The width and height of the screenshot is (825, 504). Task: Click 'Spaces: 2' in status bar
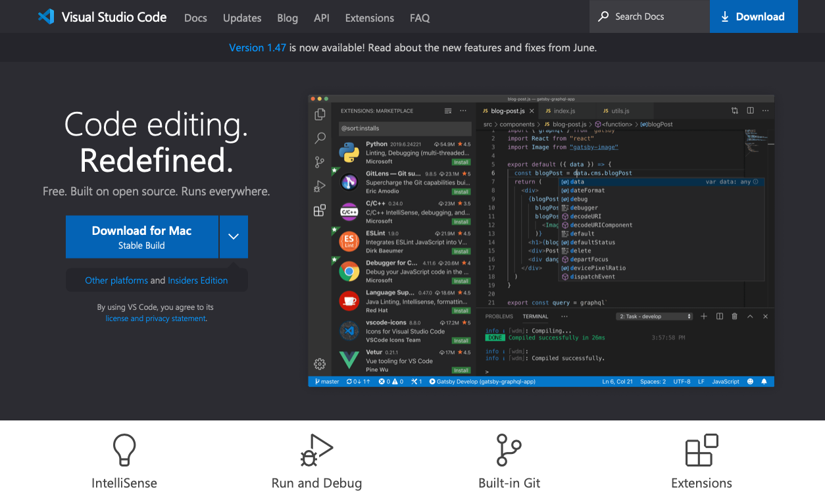coord(653,382)
